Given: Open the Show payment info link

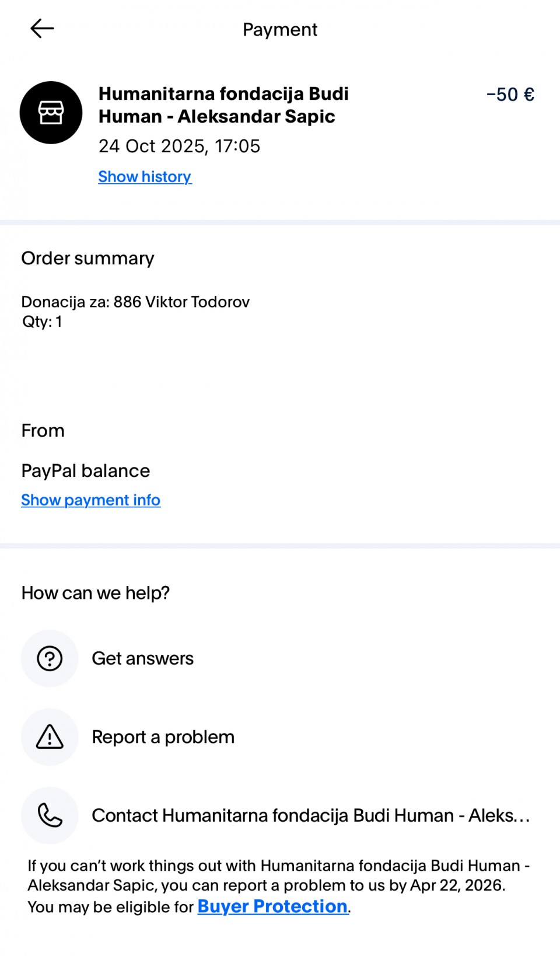Looking at the screenshot, I should [90, 500].
